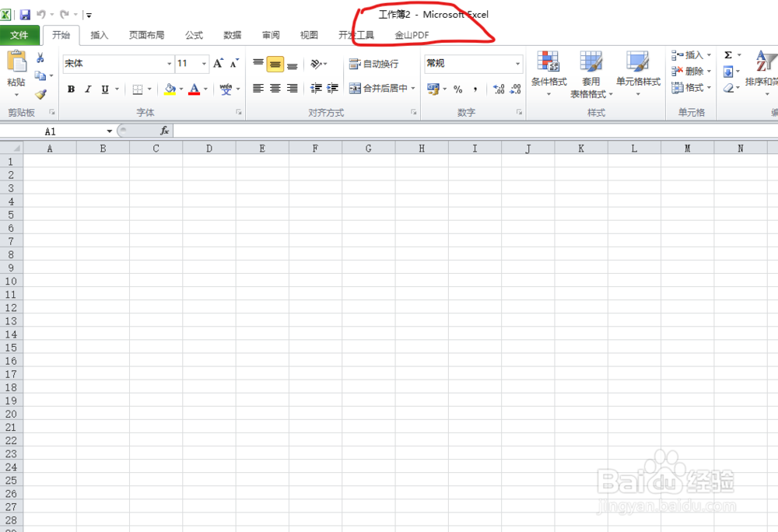The height and width of the screenshot is (532, 778).
Task: Open the font color dropdown arrow
Action: tap(205, 89)
